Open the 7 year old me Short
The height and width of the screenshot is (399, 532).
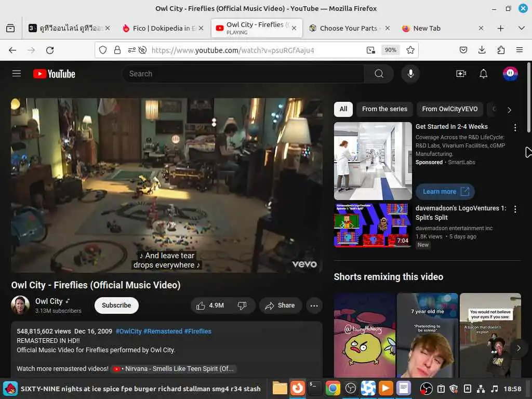click(428, 336)
